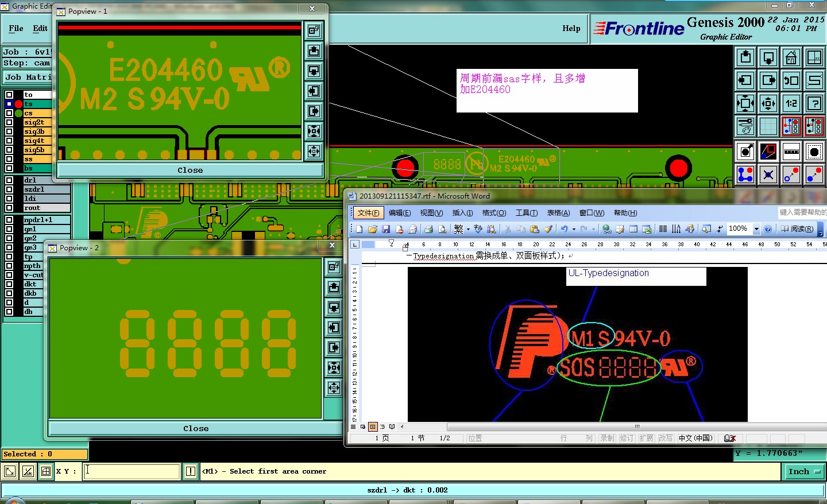Open Word's 文件(F) menu

(369, 213)
